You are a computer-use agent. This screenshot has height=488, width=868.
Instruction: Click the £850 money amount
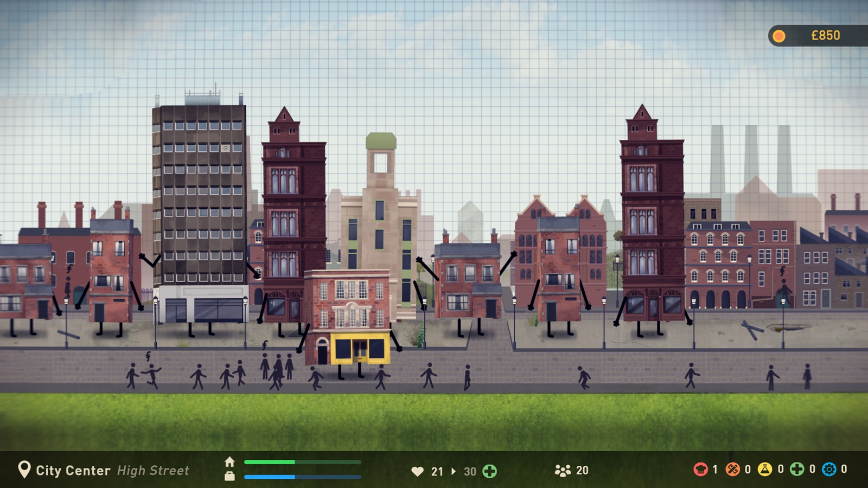pos(826,35)
